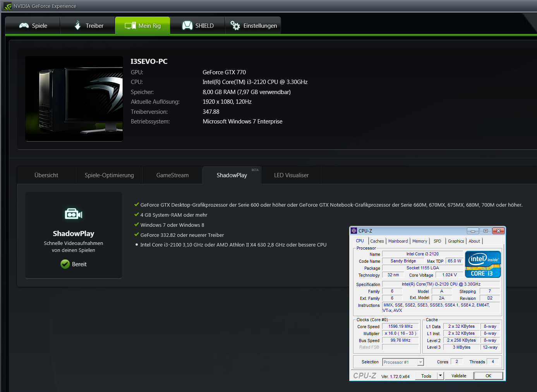The width and height of the screenshot is (537, 392).
Task: Click the GeForce GTX 770 GPU value
Action: (x=224, y=72)
